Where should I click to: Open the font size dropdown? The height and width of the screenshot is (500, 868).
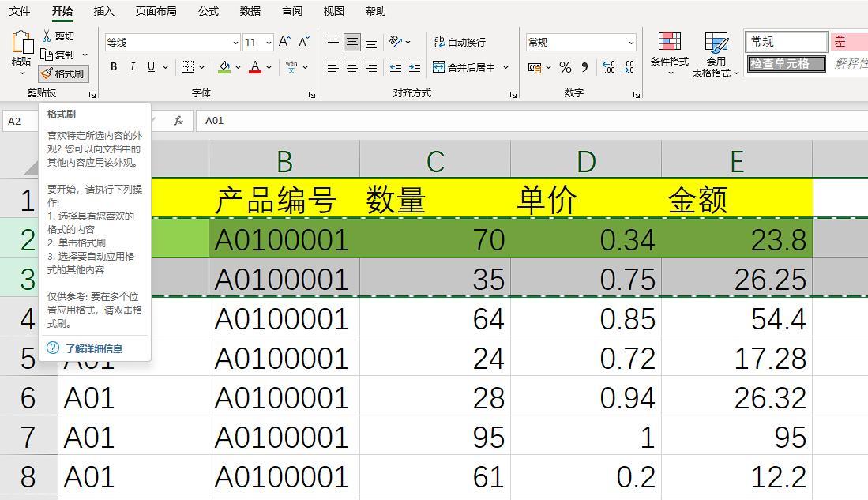[269, 43]
